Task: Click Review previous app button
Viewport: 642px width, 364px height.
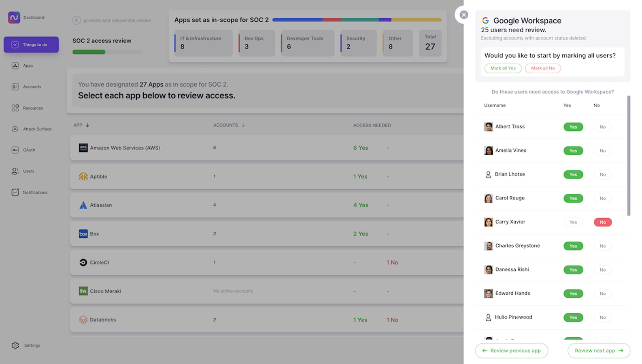Action: pos(512,351)
